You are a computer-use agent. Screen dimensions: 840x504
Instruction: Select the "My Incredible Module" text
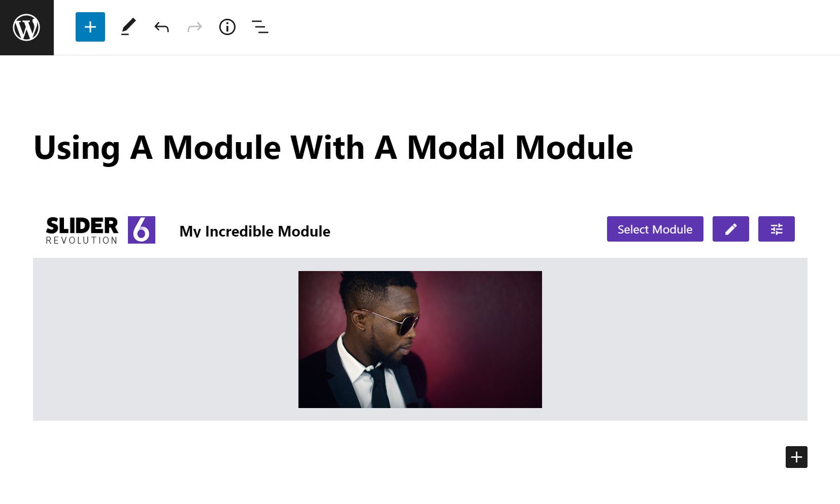[x=255, y=231]
